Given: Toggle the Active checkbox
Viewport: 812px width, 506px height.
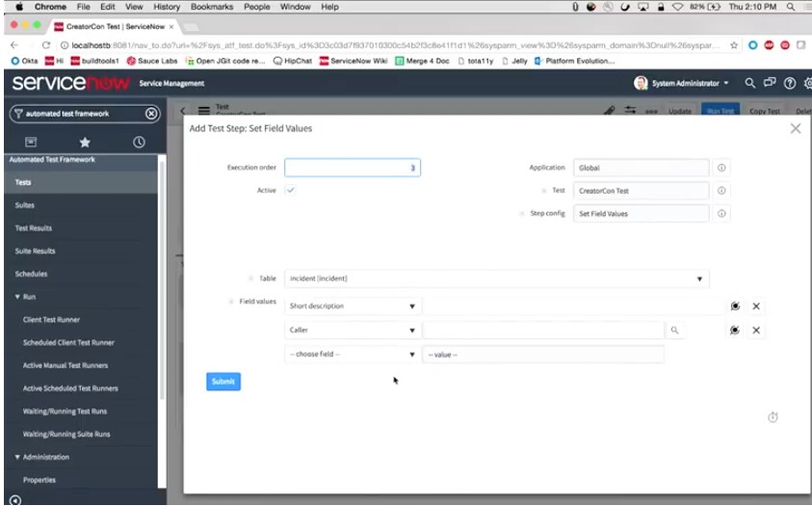Looking at the screenshot, I should pyautogui.click(x=291, y=191).
